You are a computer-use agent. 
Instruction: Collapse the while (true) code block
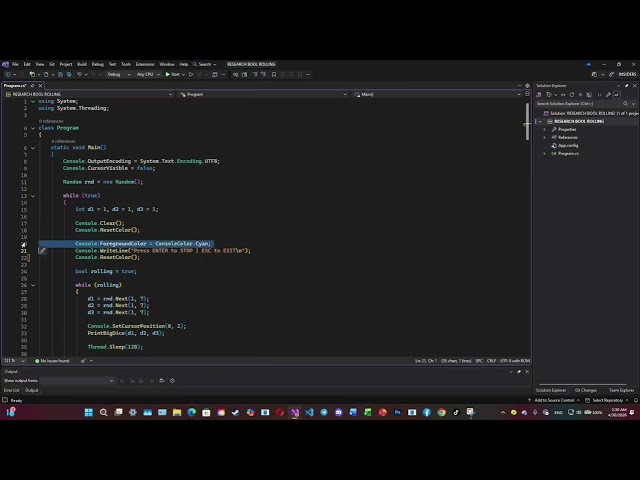click(x=33, y=196)
